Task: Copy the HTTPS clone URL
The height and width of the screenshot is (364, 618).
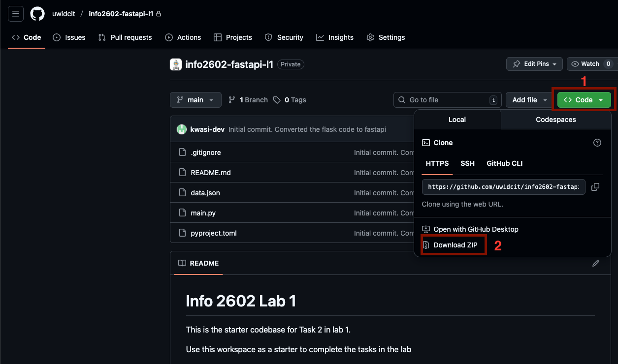Action: [x=595, y=187]
